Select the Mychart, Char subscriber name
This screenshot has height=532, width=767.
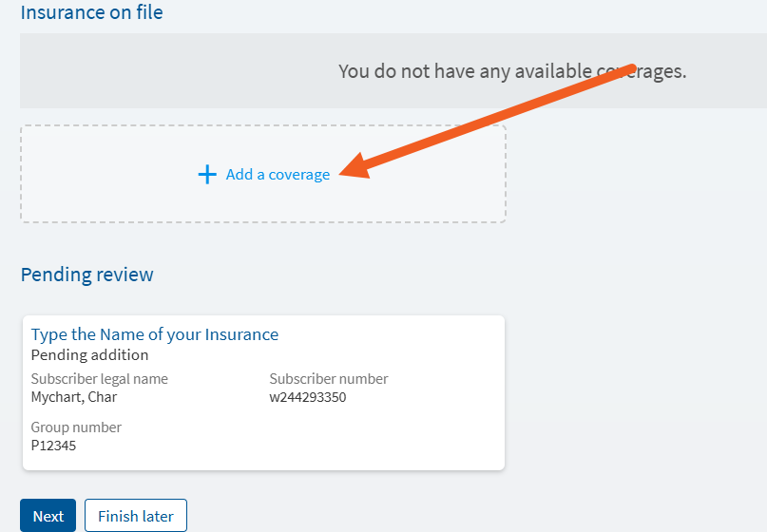[x=74, y=397]
